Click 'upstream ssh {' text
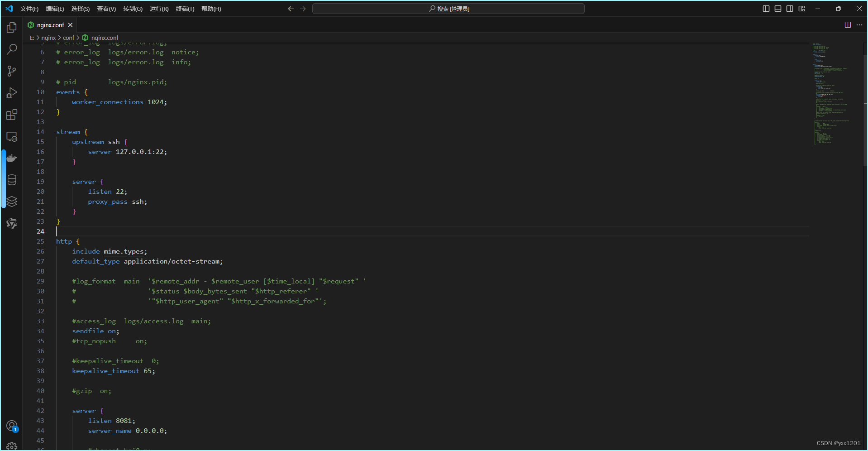 pyautogui.click(x=100, y=142)
